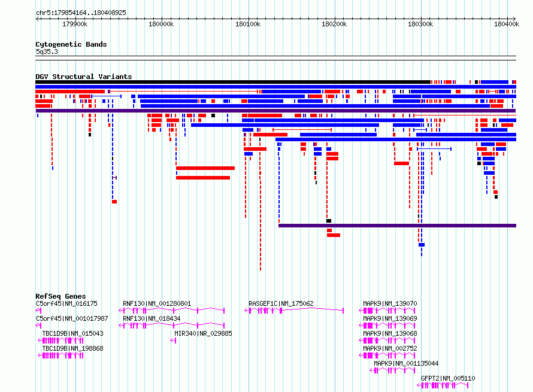Screen dimensions: 533x392
Task: Select the MAPK9 NM_002752 transcript glyph
Action: 387,355
